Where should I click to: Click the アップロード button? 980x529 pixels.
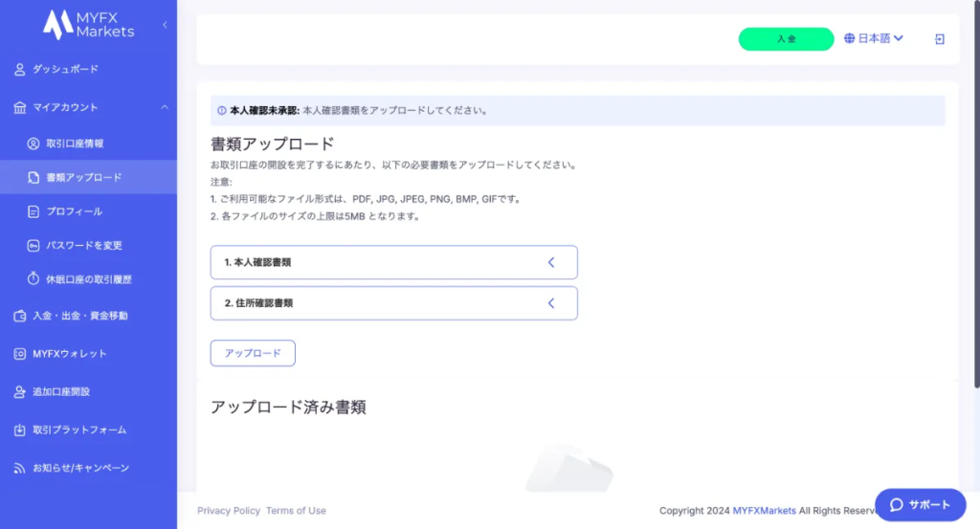(253, 353)
